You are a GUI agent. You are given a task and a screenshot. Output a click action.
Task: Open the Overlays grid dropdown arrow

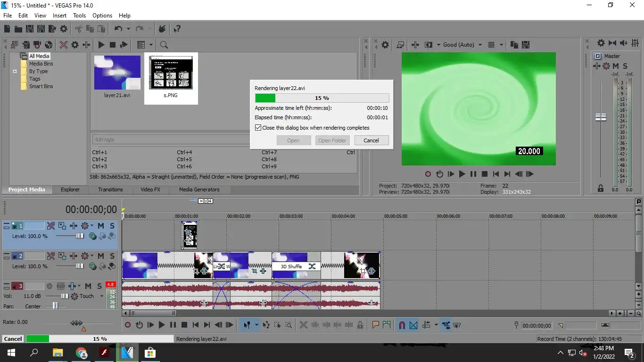[501, 45]
